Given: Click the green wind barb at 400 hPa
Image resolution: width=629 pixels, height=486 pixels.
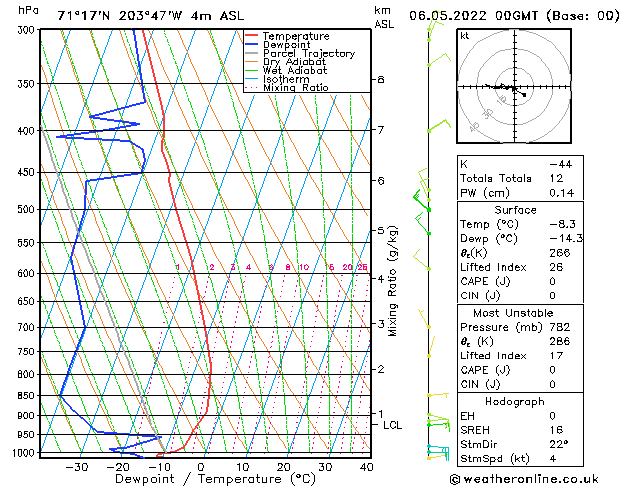Looking at the screenshot, I should 440,126.
